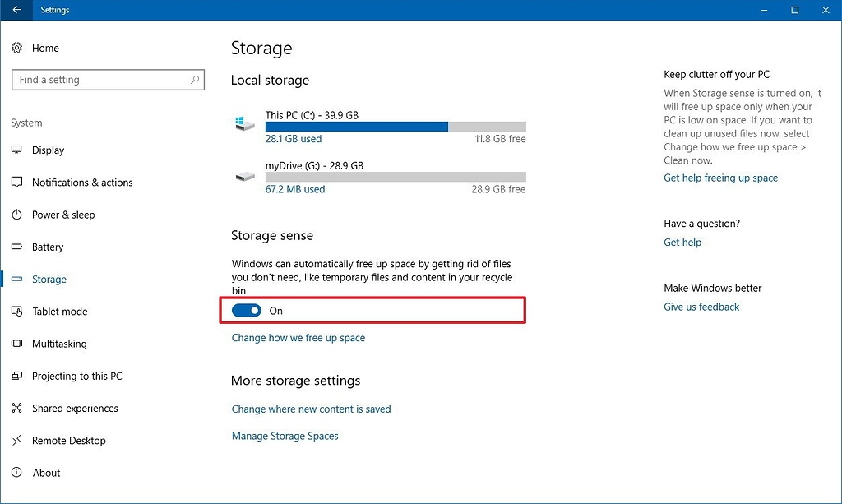Click the Home gear icon

[x=18, y=49]
